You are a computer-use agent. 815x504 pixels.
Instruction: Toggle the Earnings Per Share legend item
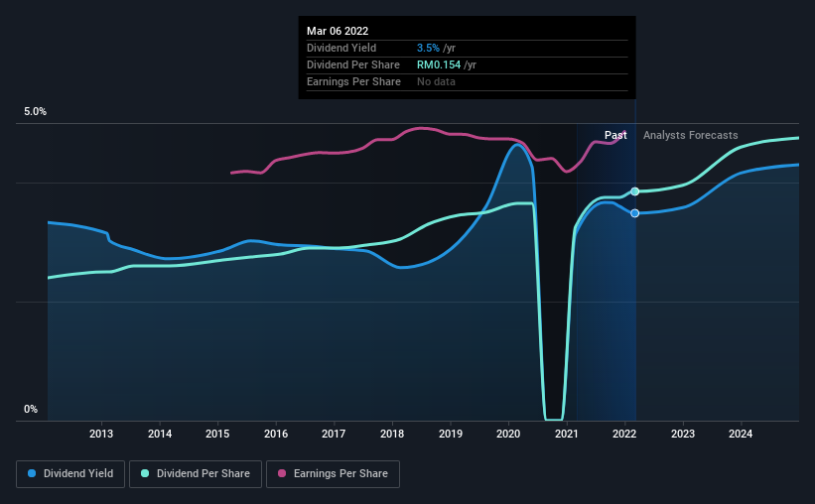334,474
